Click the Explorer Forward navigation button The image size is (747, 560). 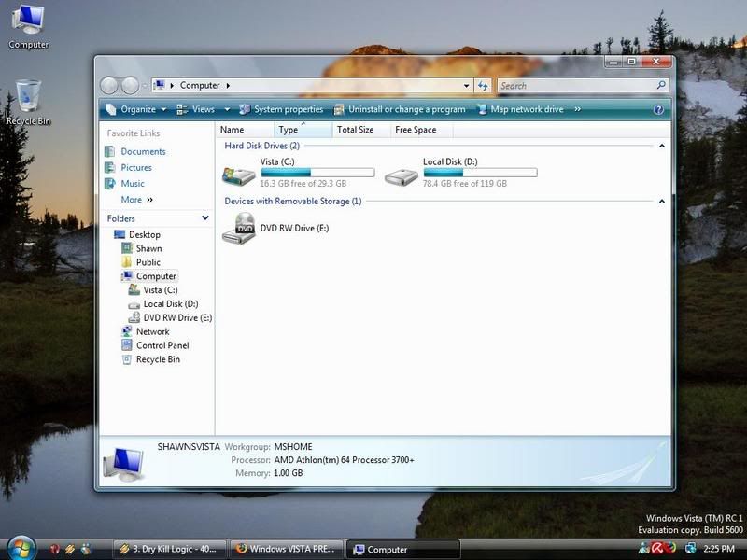[x=130, y=86]
